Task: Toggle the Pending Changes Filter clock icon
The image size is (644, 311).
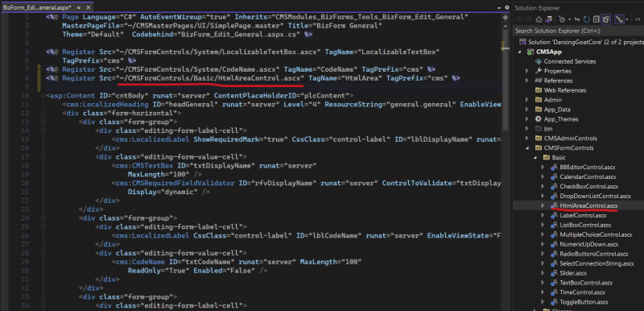Action: 561,19
